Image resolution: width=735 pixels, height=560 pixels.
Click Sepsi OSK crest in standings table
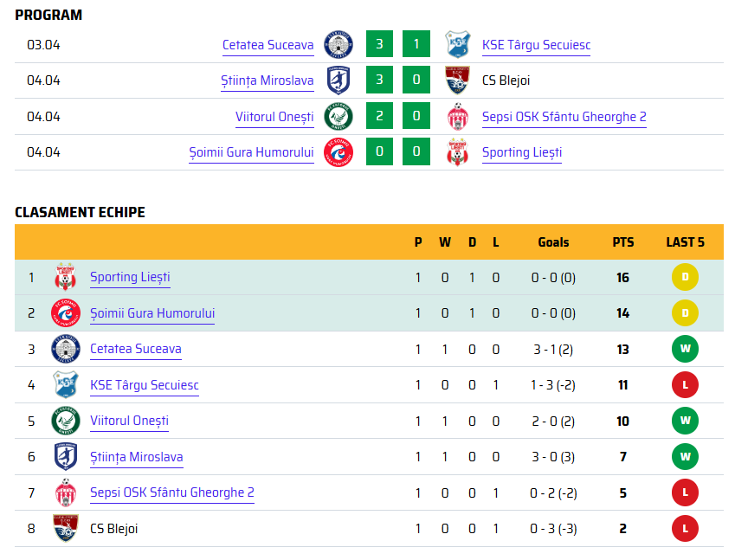coord(66,492)
